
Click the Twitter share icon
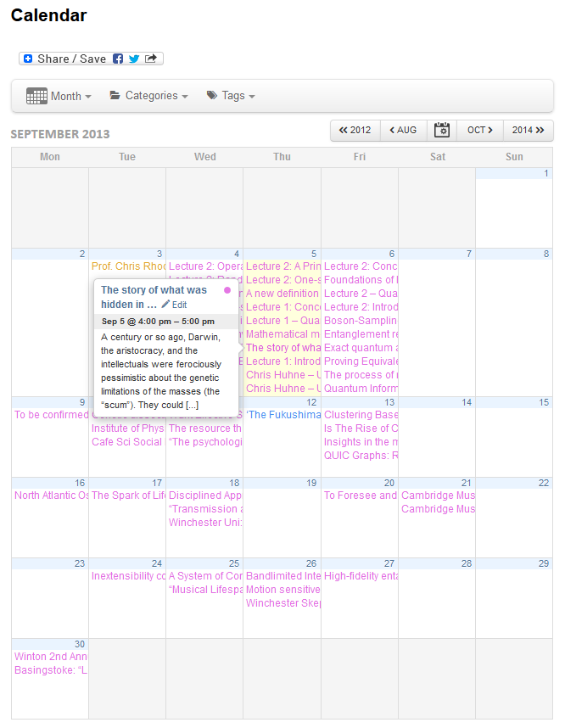[134, 59]
